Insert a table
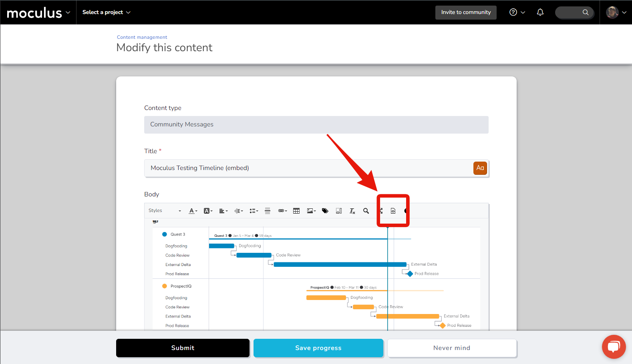 296,211
